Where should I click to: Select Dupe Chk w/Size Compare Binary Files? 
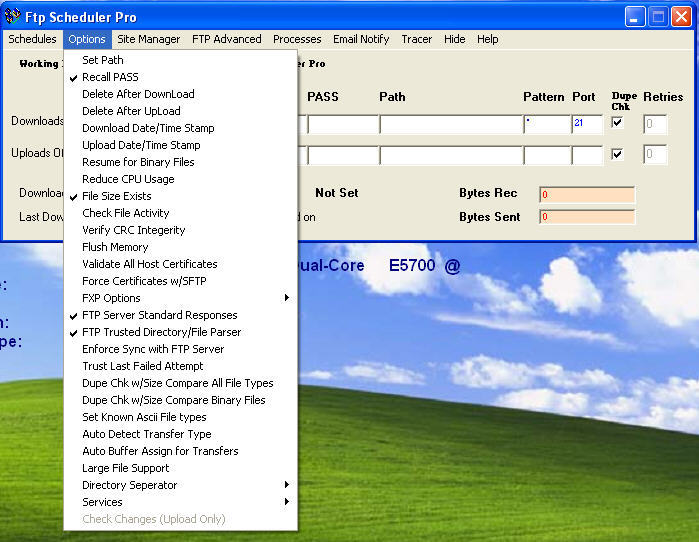pos(181,400)
